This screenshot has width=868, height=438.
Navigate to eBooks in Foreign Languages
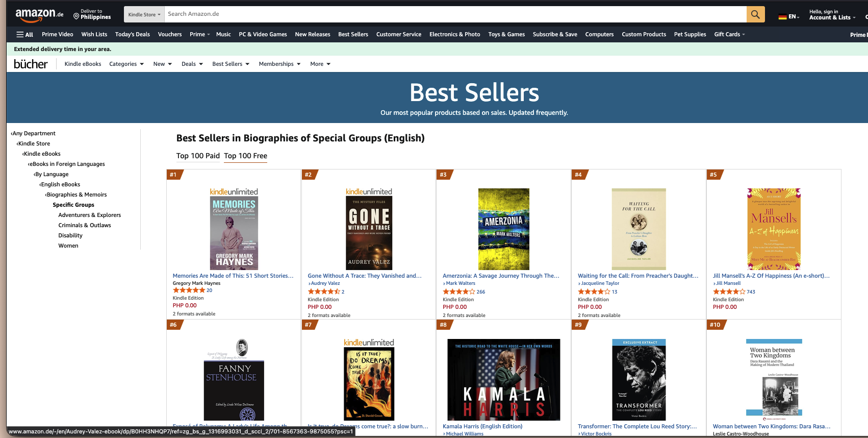click(66, 164)
